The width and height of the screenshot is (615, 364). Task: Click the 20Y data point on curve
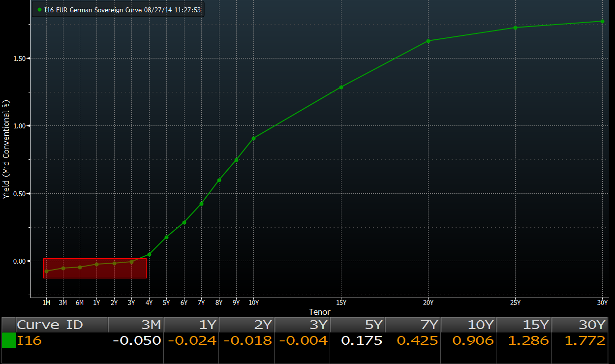pyautogui.click(x=428, y=41)
